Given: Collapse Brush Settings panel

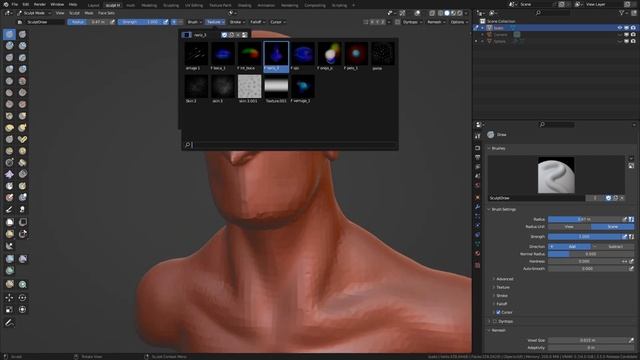Looking at the screenshot, I should (x=503, y=209).
